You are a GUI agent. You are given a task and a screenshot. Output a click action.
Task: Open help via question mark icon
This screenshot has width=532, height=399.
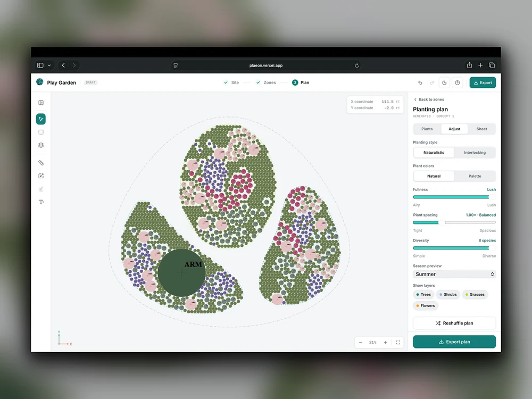pyautogui.click(x=458, y=82)
